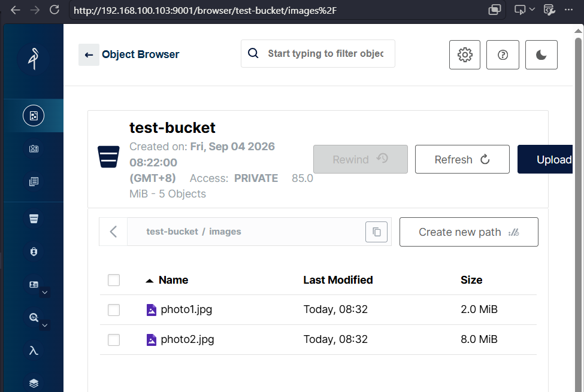584x392 pixels.
Task: Click the bucket icon beside test-bucket
Action: (x=108, y=157)
